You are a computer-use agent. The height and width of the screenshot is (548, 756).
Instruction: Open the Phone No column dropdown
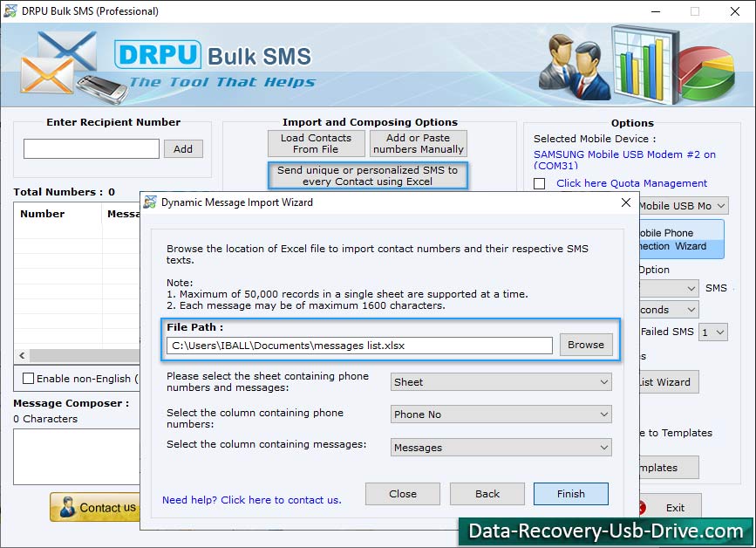pyautogui.click(x=501, y=414)
